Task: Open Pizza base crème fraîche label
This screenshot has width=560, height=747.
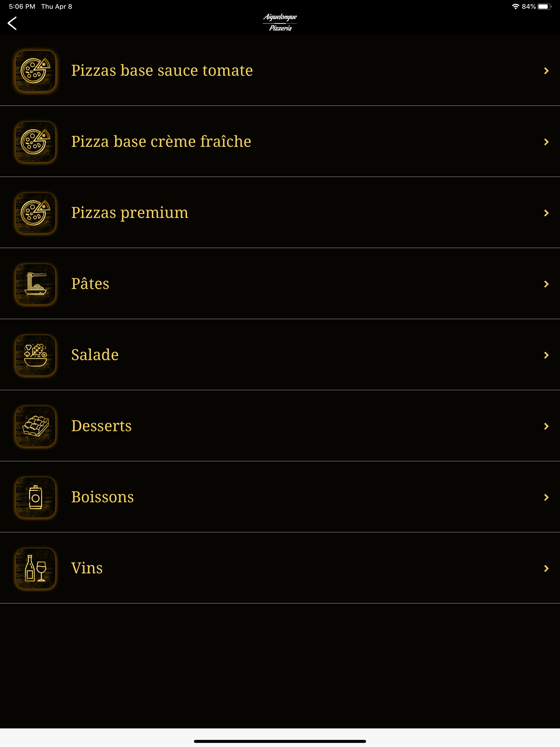Action: (x=161, y=141)
